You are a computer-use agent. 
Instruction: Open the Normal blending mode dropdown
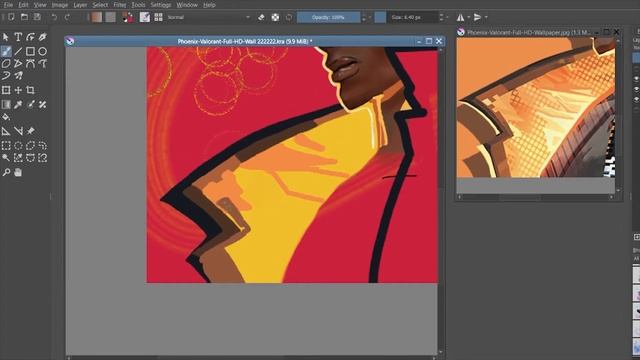click(x=209, y=17)
